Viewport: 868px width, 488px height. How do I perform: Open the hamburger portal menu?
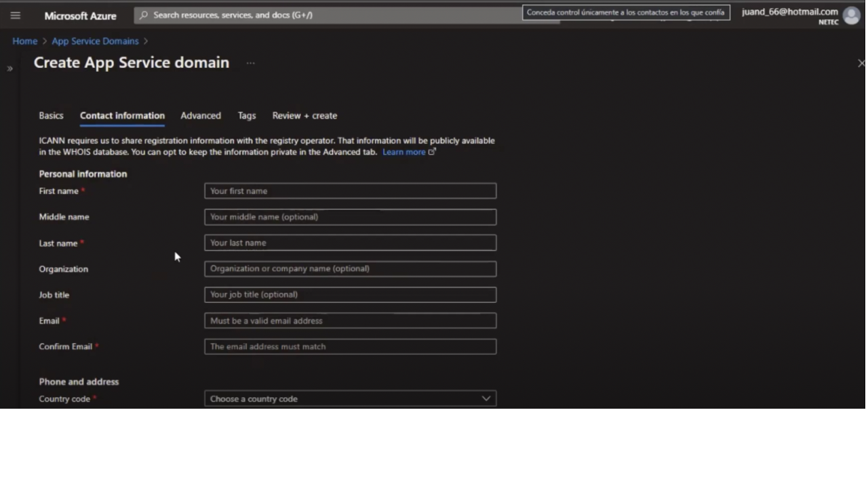(x=15, y=16)
